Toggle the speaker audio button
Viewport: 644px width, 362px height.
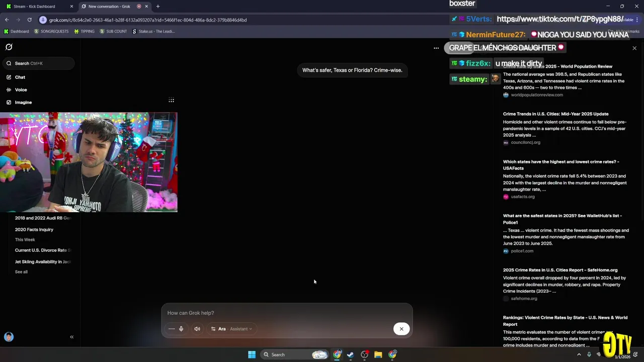[197, 329]
